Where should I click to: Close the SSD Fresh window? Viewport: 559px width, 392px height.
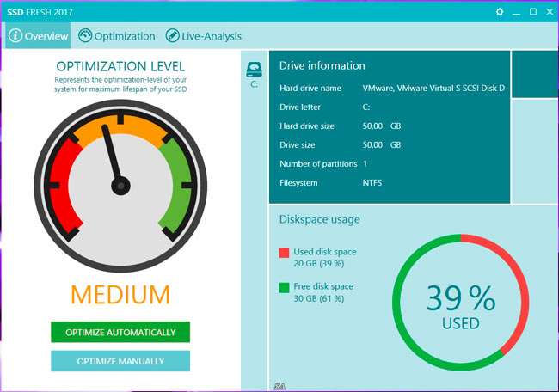tap(550, 12)
